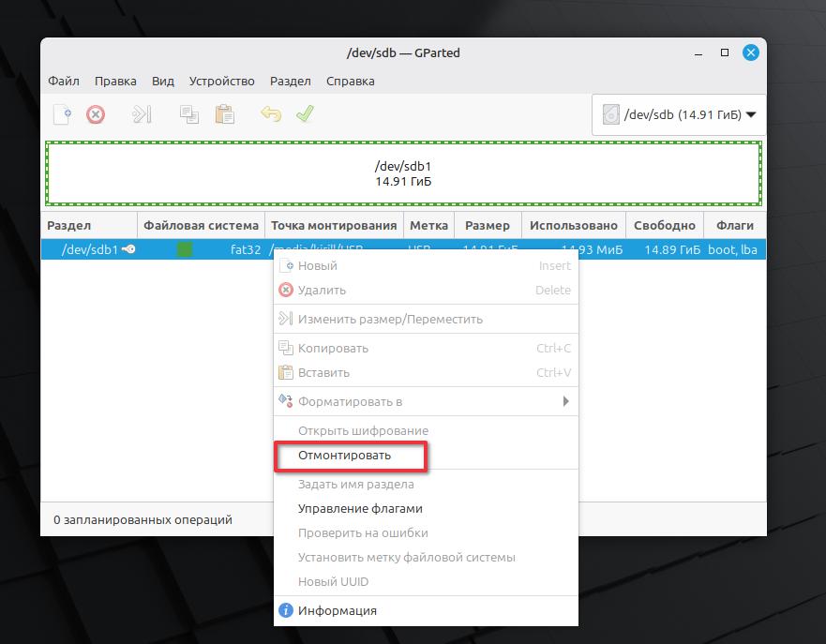Maximize the GParted window
The width and height of the screenshot is (826, 644).
(x=725, y=52)
